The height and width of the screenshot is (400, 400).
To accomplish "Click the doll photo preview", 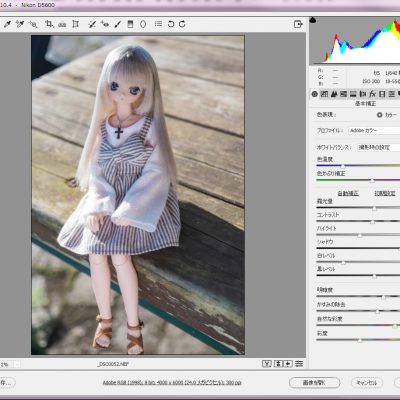I will coord(138,195).
